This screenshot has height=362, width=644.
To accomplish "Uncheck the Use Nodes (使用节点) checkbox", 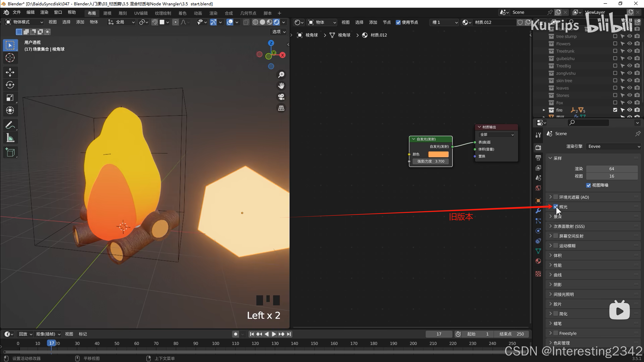I will click(x=398, y=22).
